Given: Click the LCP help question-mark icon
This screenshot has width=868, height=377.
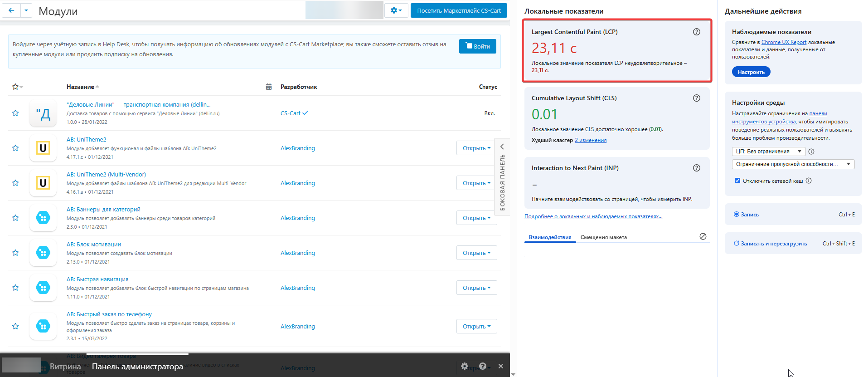Looking at the screenshot, I should tap(697, 32).
